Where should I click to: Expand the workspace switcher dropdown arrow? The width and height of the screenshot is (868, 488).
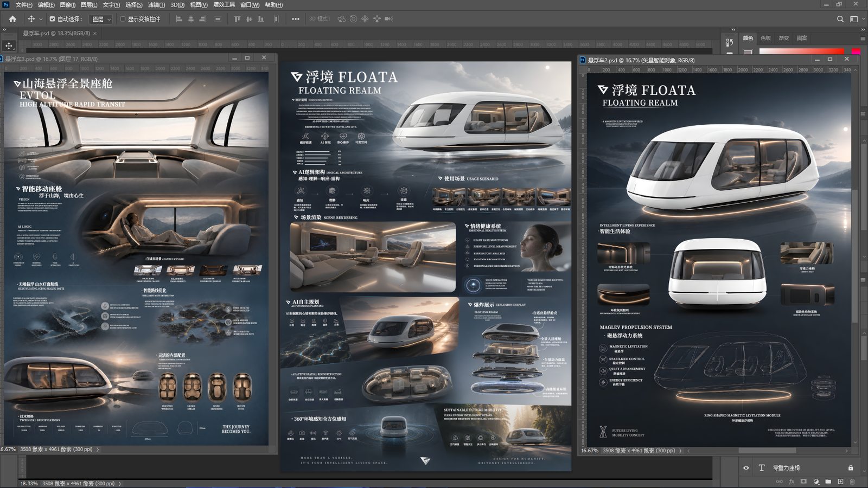pos(864,19)
